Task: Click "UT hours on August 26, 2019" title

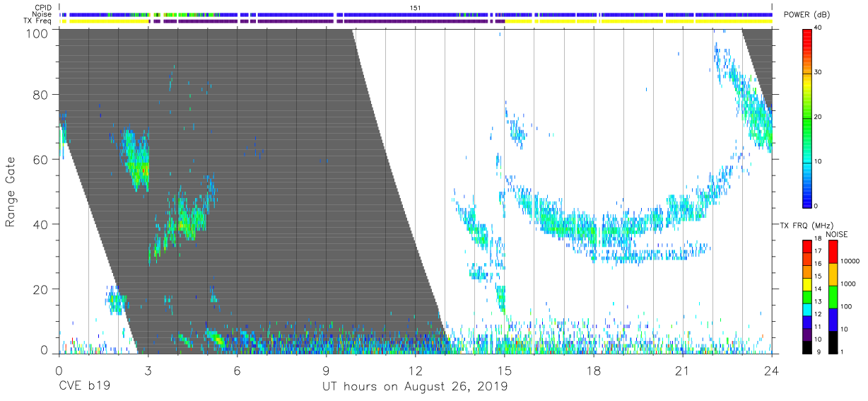Action: [415, 387]
